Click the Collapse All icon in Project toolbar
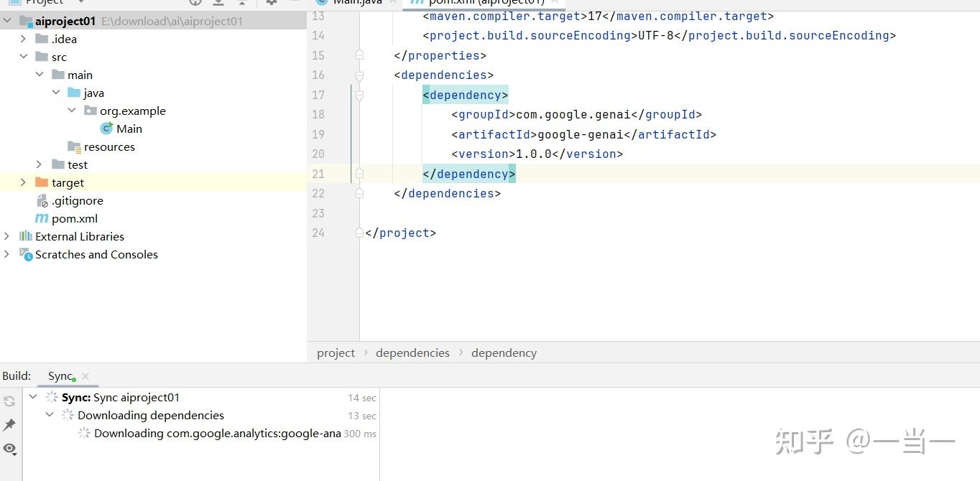This screenshot has width=980, height=481. point(241,3)
